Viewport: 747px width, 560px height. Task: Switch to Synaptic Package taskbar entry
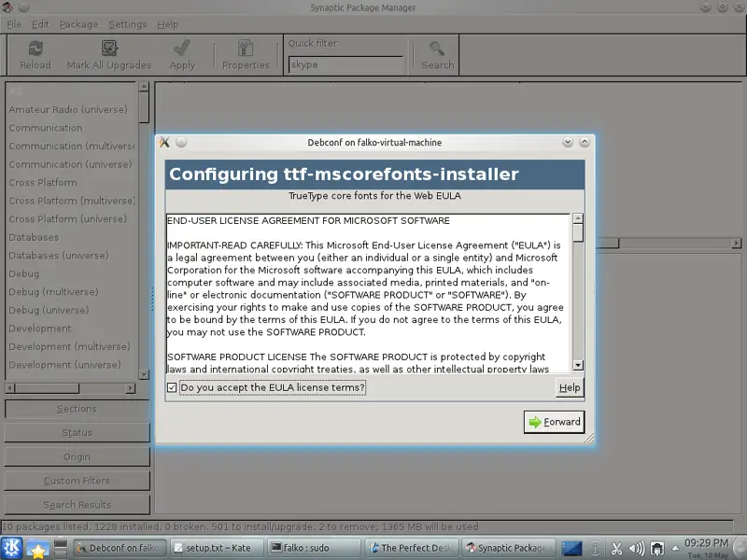click(x=508, y=548)
